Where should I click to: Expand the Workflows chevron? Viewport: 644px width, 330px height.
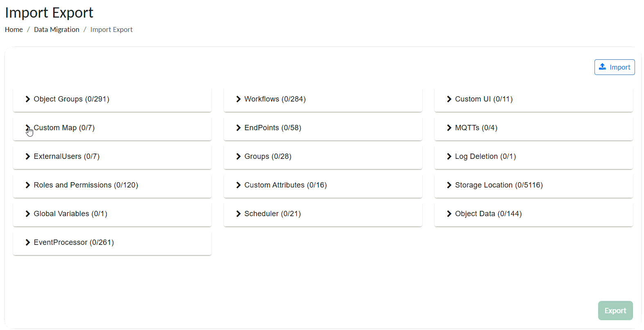tap(239, 99)
